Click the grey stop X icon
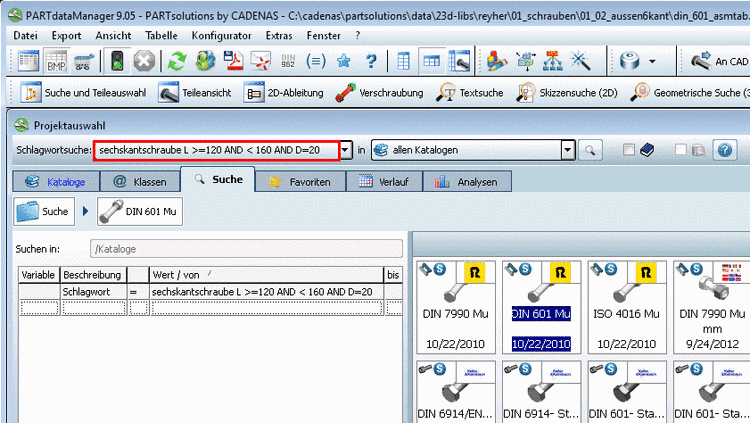The width and height of the screenshot is (750, 423). click(144, 61)
